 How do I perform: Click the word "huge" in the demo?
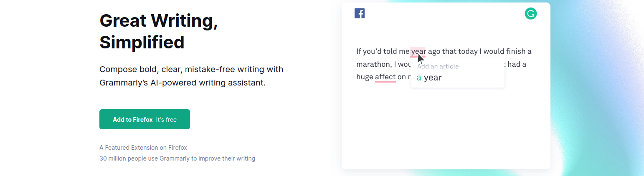[x=364, y=77]
